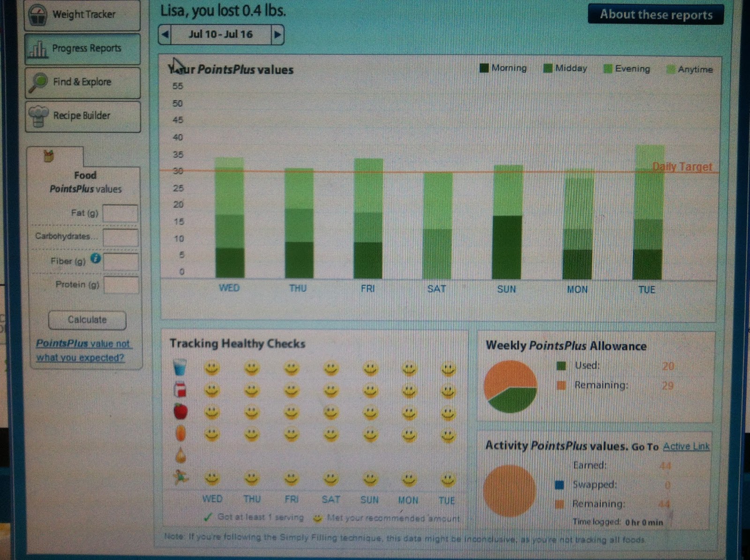This screenshot has width=750, height=560.
Task: Open Progress Reports section
Action: [x=82, y=49]
